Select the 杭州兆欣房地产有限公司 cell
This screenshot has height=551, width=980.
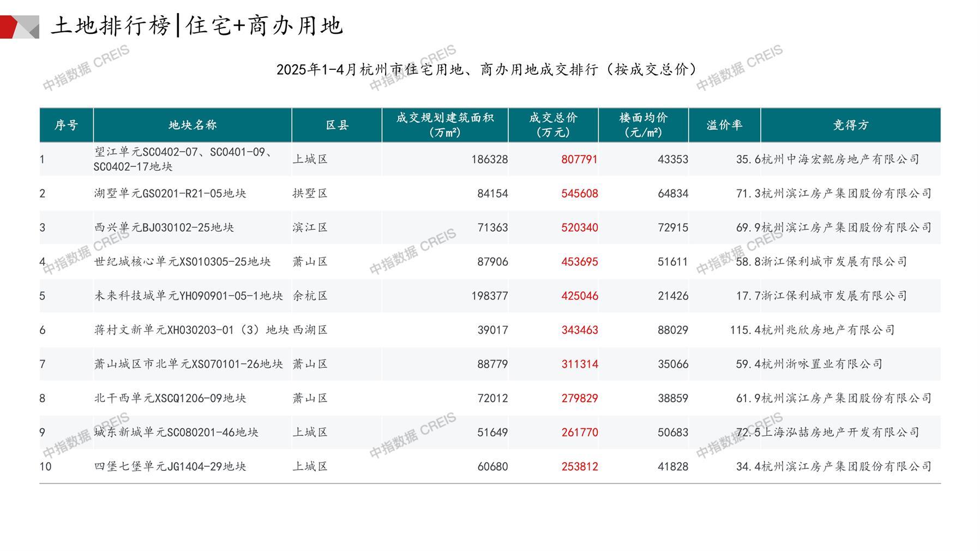828,330
